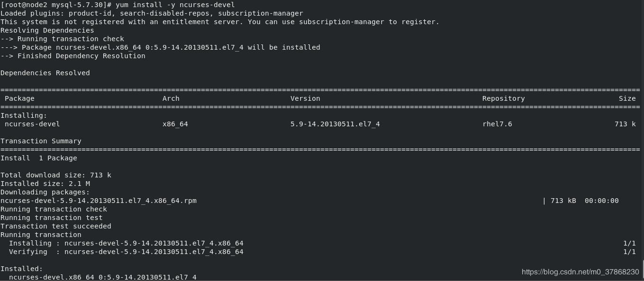
Task: Select ncurses-devel package name in table
Action: point(32,124)
